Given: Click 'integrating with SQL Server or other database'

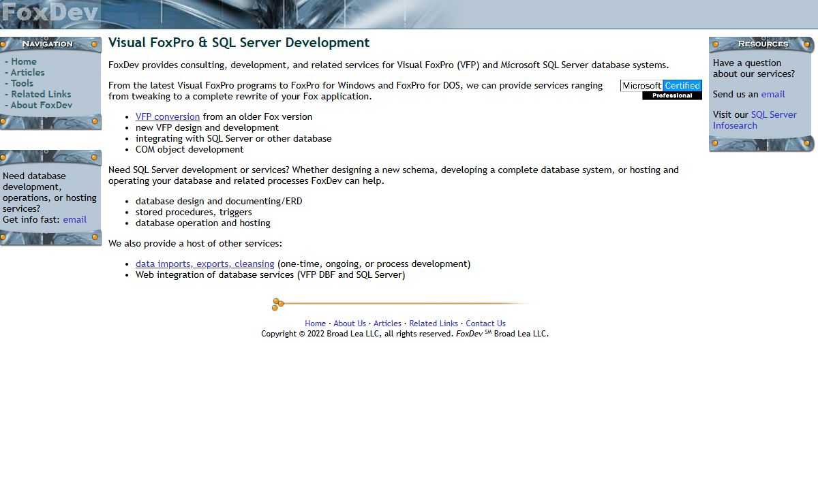Looking at the screenshot, I should (234, 138).
